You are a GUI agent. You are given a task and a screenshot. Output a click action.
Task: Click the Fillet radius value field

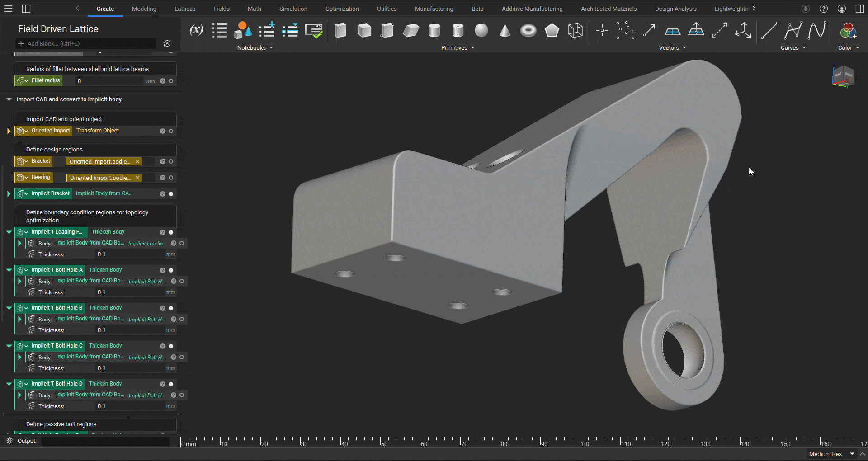(108, 81)
